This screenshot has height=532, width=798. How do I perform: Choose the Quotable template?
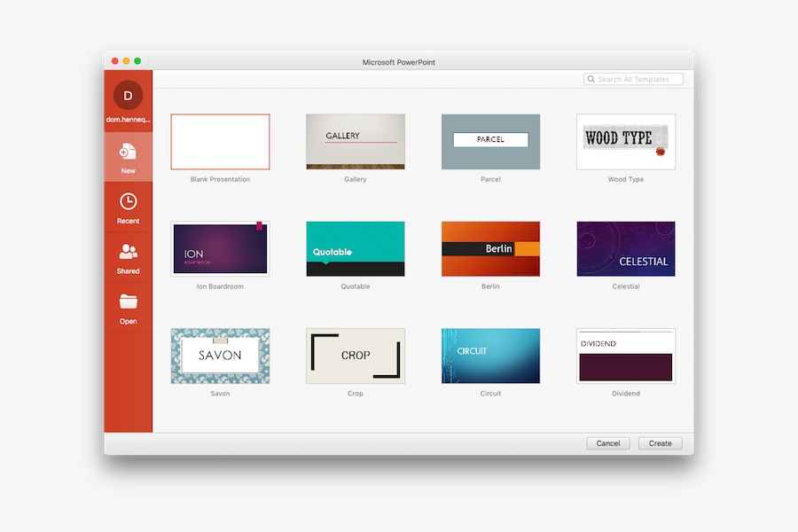click(355, 249)
